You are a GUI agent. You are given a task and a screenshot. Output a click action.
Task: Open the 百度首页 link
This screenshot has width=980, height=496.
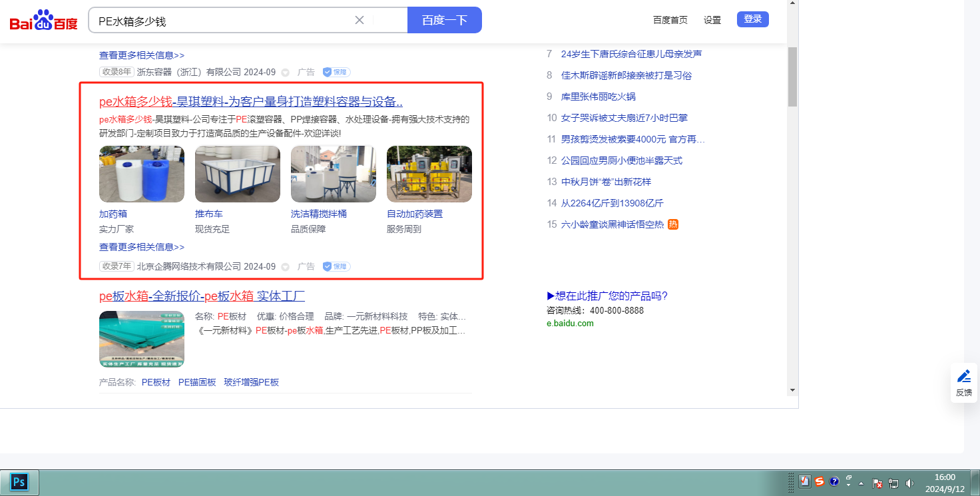point(670,20)
